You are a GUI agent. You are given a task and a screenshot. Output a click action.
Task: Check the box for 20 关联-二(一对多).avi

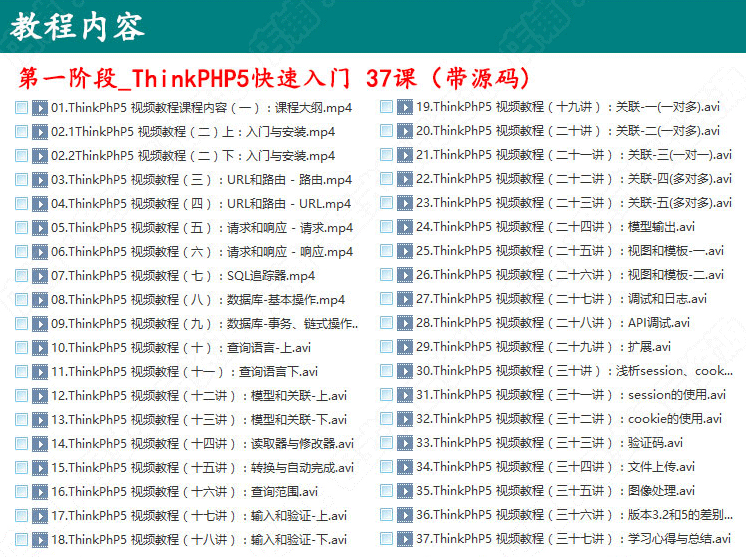pyautogui.click(x=386, y=131)
